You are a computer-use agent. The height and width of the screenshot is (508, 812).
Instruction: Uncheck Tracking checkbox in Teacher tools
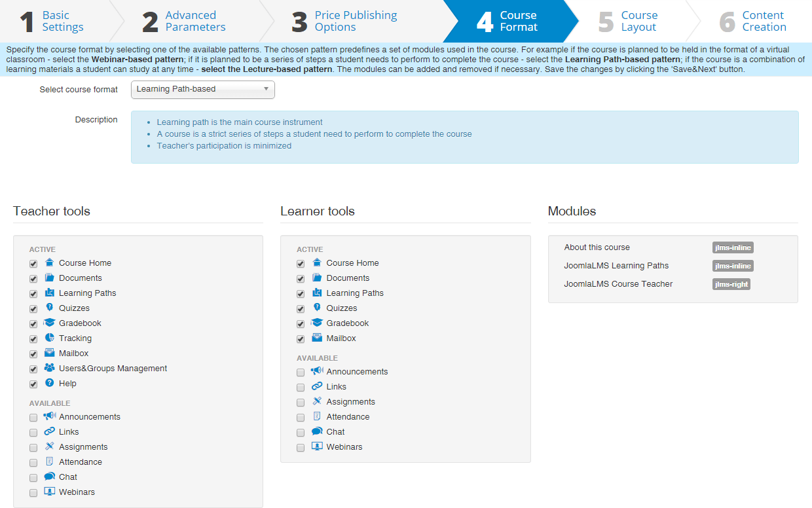point(33,339)
